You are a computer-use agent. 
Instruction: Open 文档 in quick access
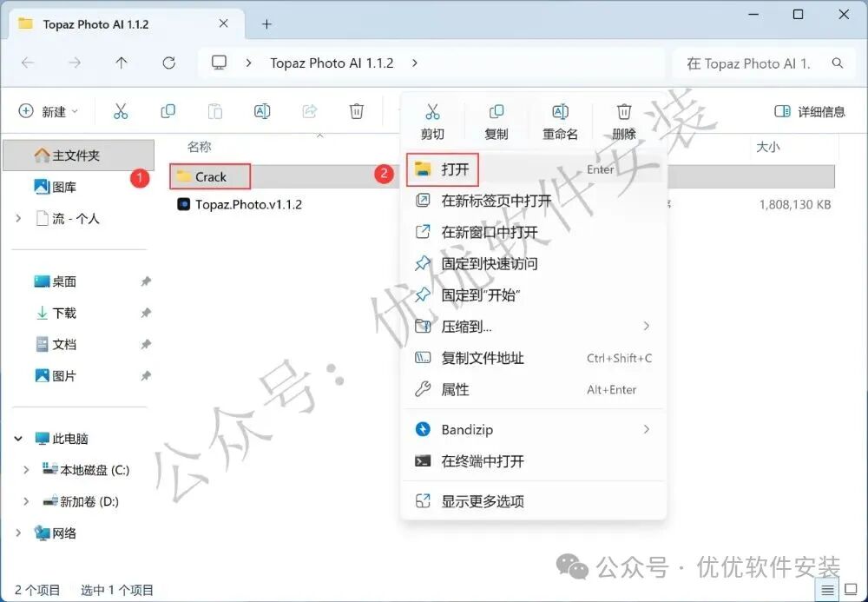(56, 345)
